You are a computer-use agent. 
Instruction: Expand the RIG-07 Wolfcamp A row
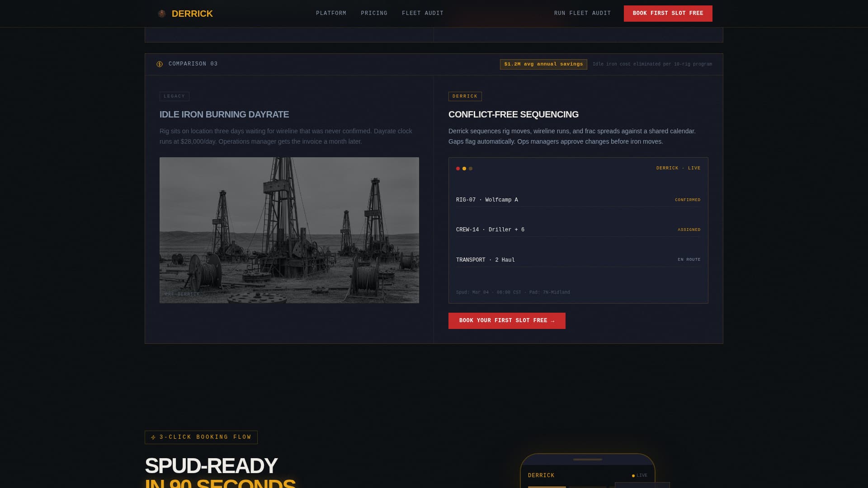(x=578, y=199)
